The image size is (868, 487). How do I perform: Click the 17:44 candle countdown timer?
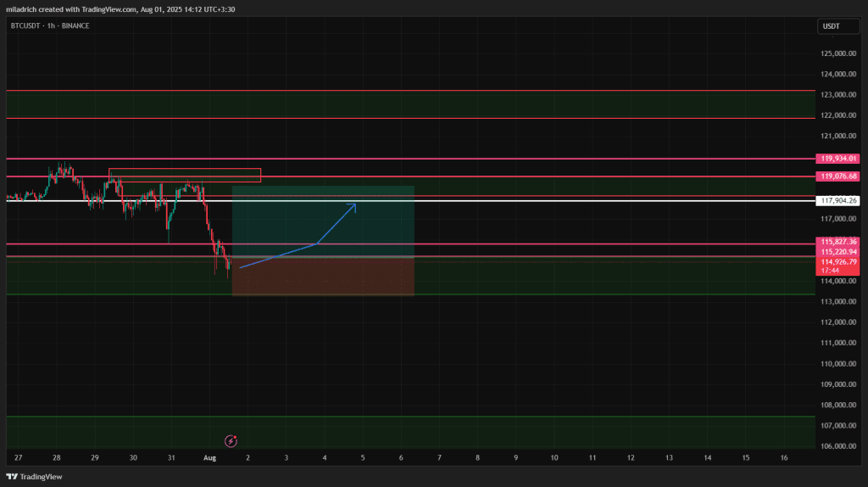(831, 271)
